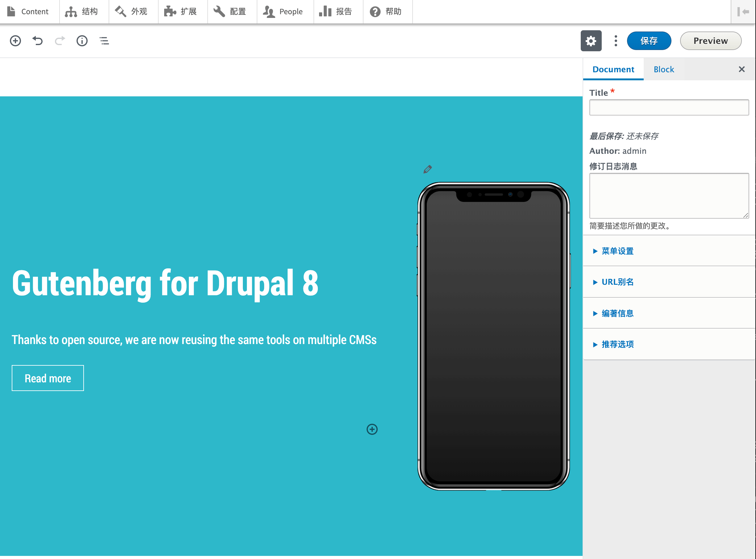Screen dimensions: 756x559
Task: Expand the 推荐选项 section
Action: (x=669, y=344)
